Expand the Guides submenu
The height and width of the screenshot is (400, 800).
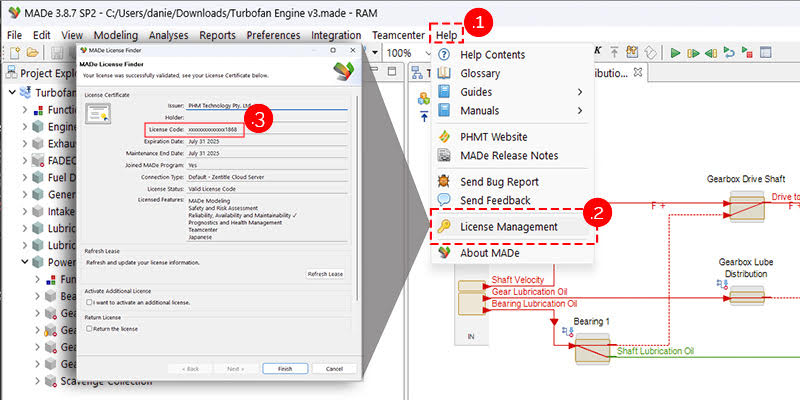point(580,92)
